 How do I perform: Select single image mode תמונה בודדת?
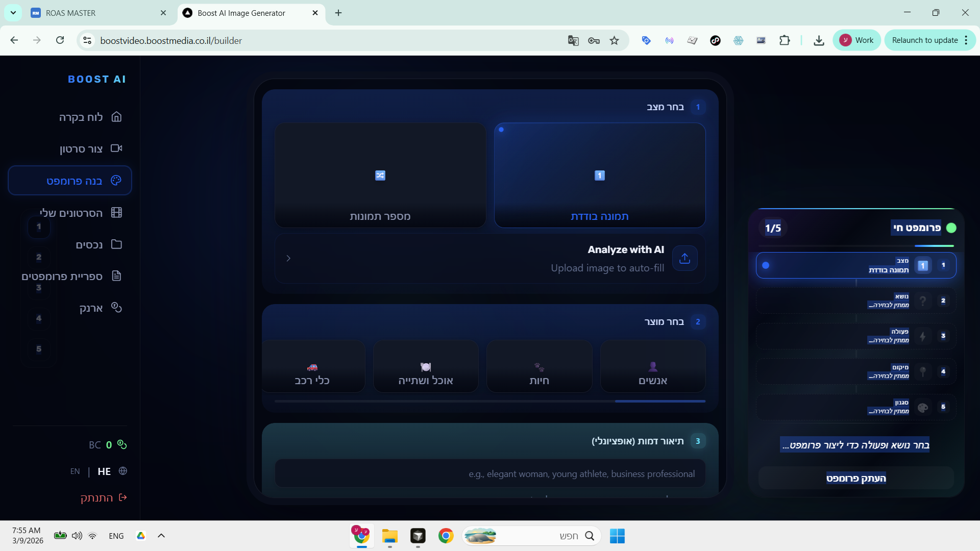599,175
